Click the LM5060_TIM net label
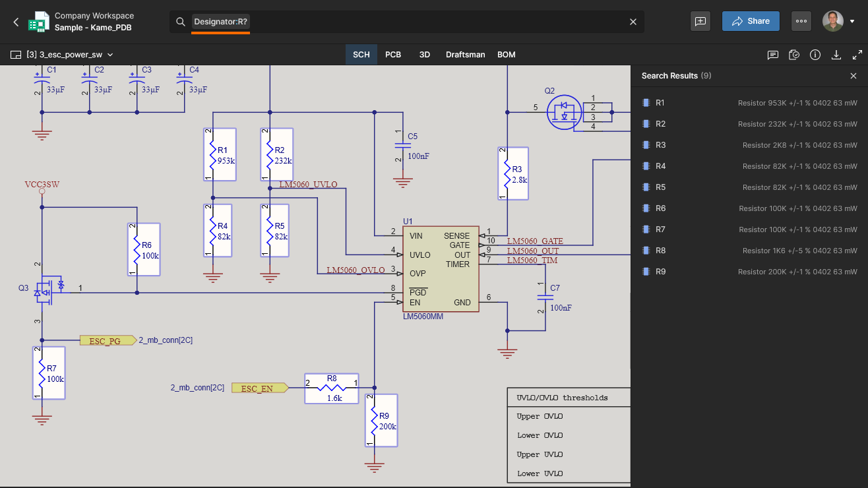The height and width of the screenshot is (488, 868). (532, 260)
